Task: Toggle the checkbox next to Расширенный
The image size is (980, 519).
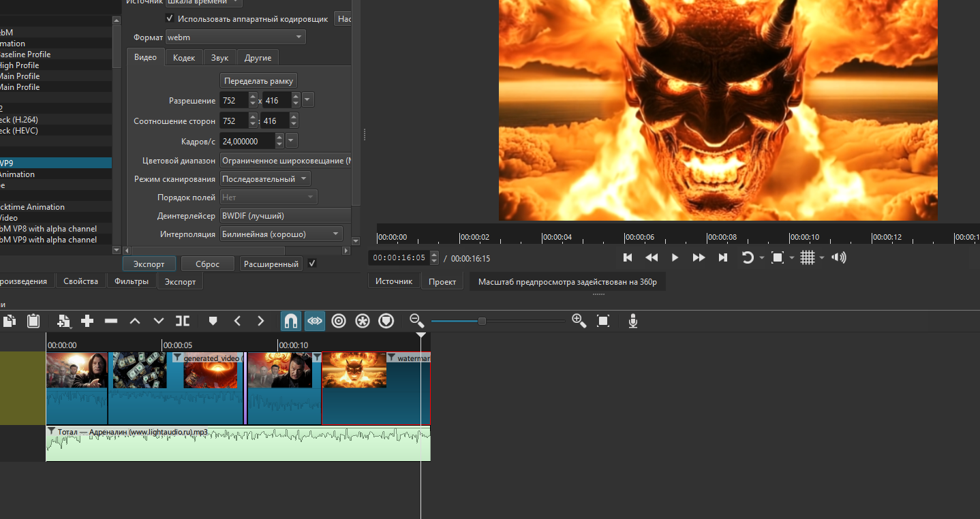Action: click(x=312, y=263)
